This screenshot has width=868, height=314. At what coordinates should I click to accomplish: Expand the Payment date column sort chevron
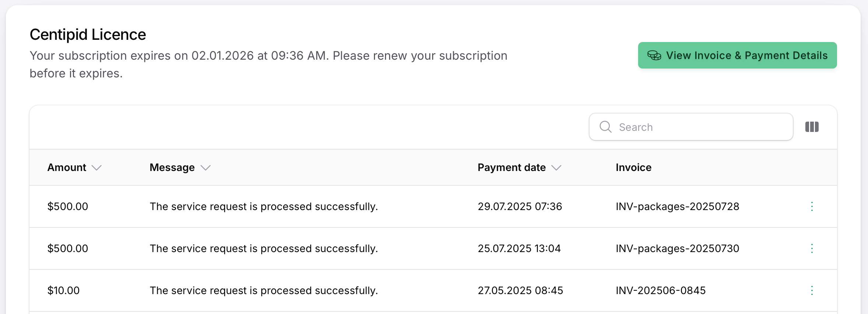[556, 168]
